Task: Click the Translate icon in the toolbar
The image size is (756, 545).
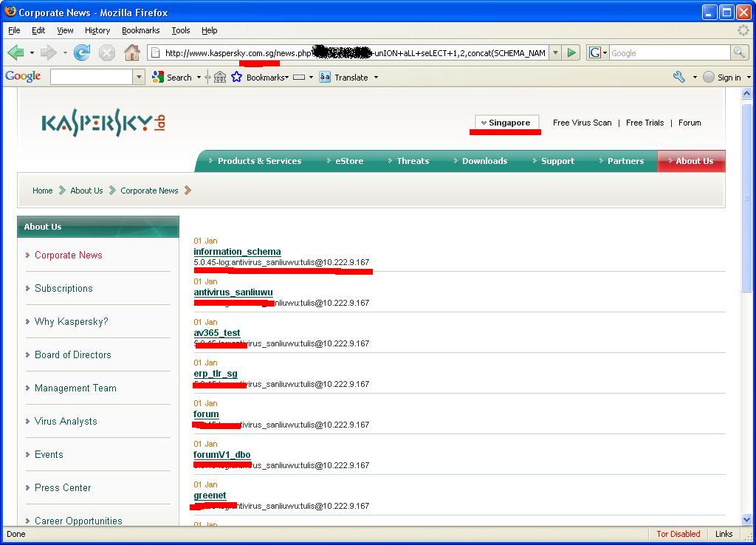Action: (325, 77)
